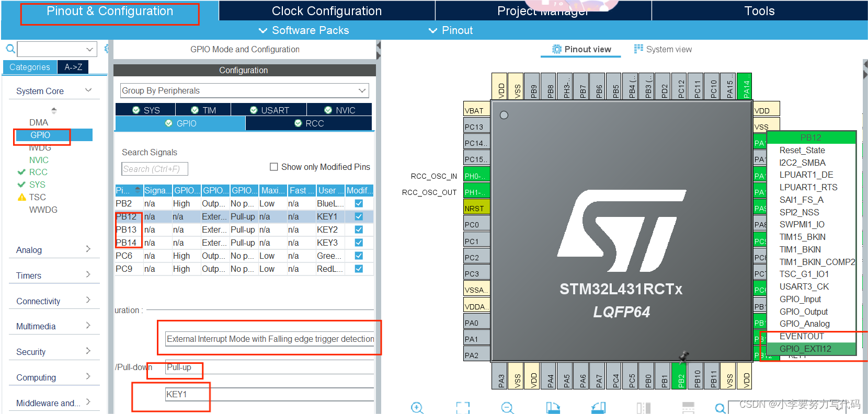The width and height of the screenshot is (868, 414).
Task: Click the Search Signals input field
Action: pyautogui.click(x=154, y=169)
